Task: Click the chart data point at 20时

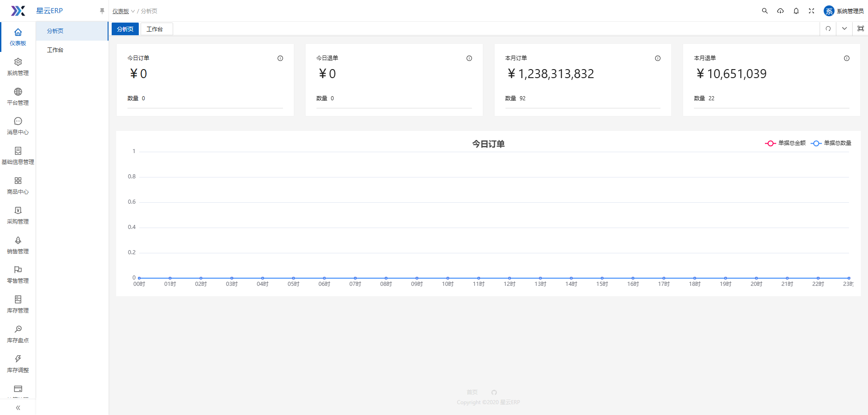Action: click(756, 278)
